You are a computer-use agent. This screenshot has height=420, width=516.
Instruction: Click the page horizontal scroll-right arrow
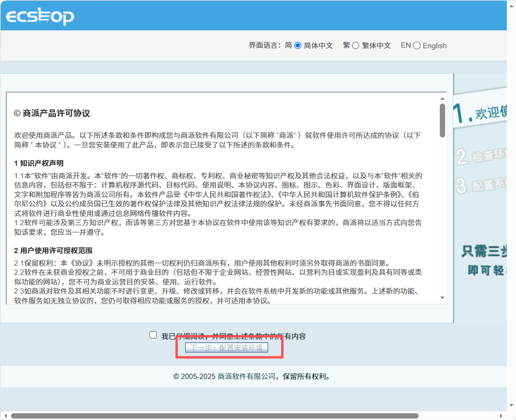point(501,416)
